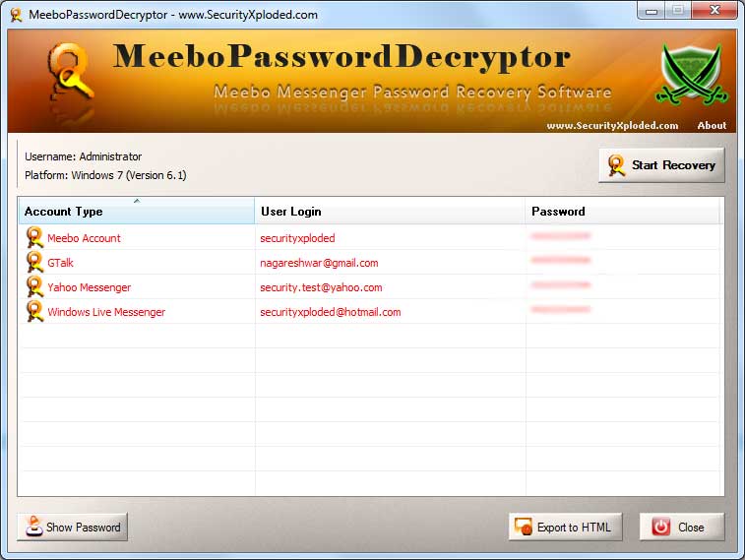The image size is (745, 560).
Task: Toggle Show Password button
Action: 72,527
